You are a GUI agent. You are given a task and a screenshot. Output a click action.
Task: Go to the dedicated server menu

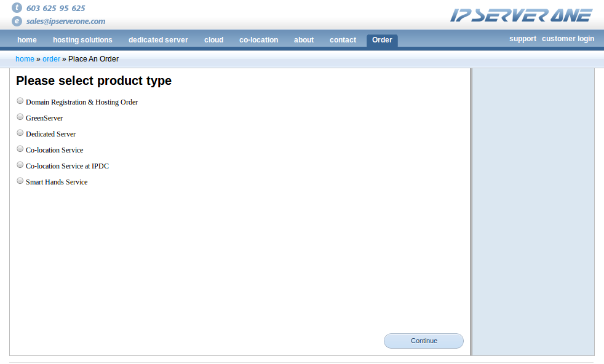tap(158, 40)
